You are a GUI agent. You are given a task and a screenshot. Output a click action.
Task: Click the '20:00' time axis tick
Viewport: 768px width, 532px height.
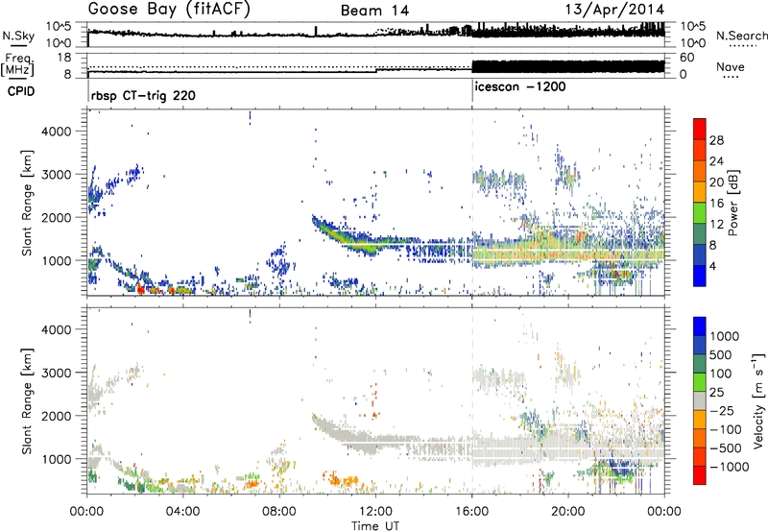568,512
